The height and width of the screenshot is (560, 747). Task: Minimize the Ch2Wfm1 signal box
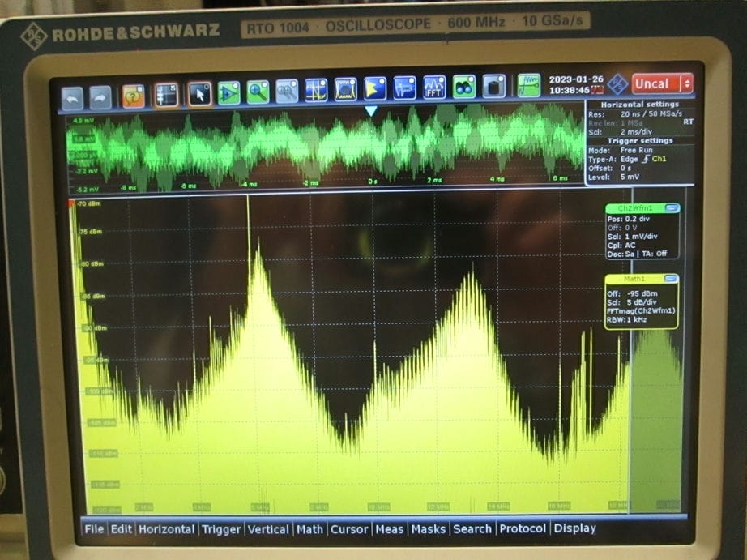(672, 208)
